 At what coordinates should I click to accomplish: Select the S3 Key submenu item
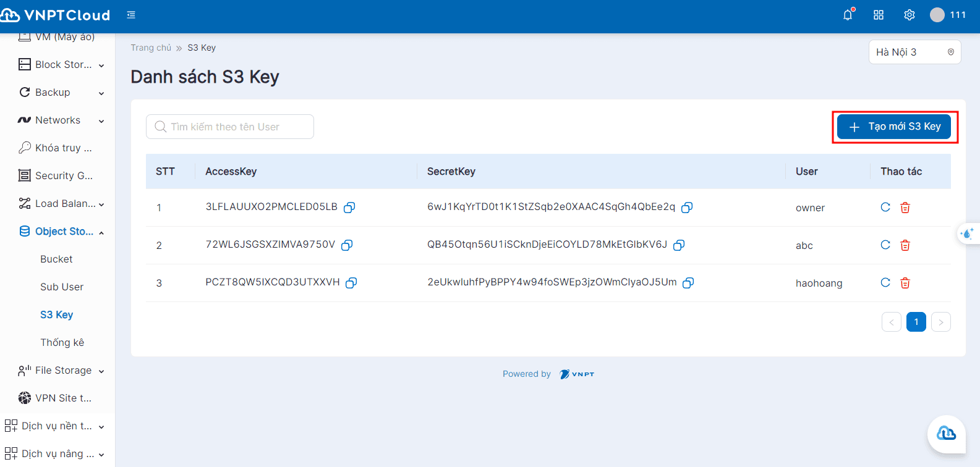[x=57, y=314]
